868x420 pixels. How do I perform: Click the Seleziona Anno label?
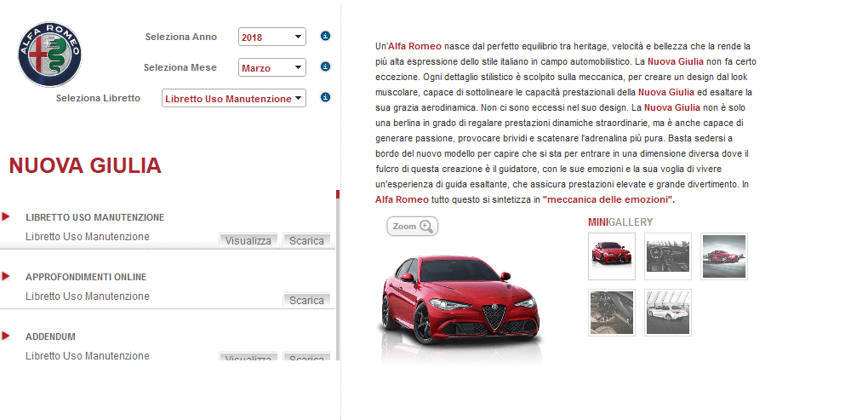coord(181,37)
